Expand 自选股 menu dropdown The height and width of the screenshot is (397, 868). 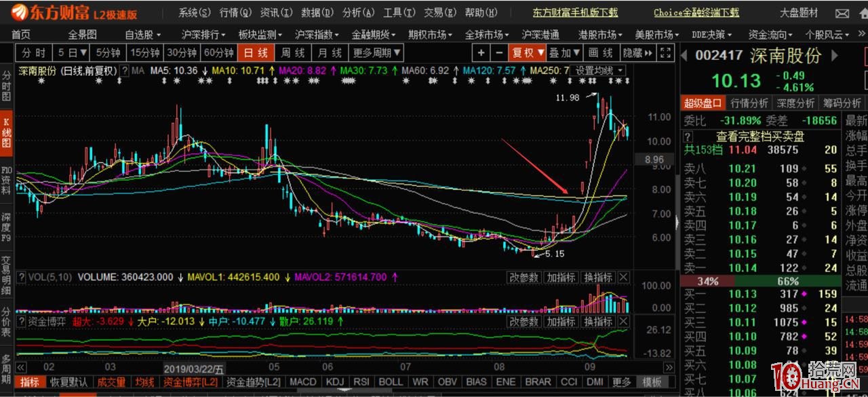click(143, 35)
